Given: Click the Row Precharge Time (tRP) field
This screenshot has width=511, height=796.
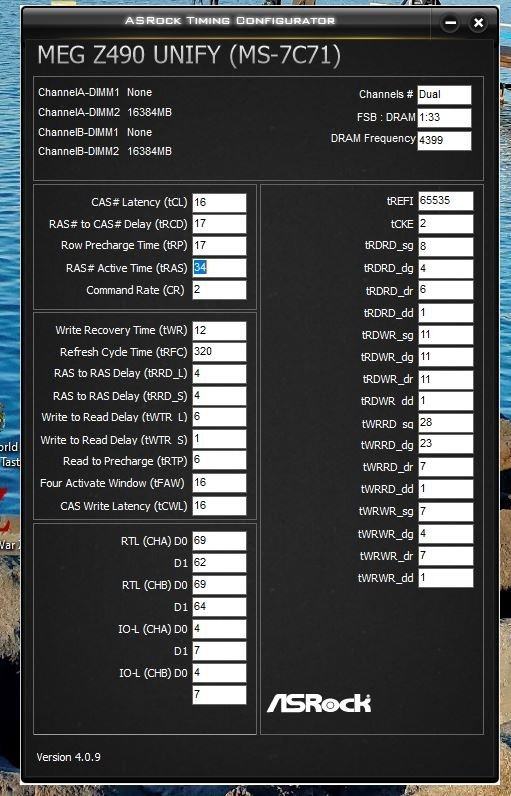Looking at the screenshot, I should 219,246.
